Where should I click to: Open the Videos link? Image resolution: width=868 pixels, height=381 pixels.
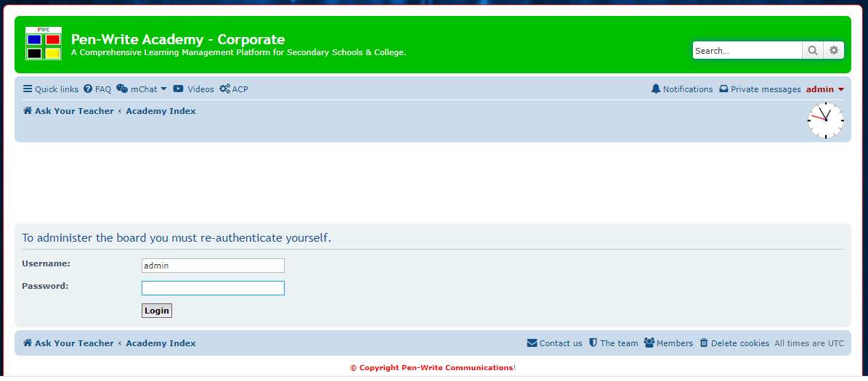coord(193,89)
